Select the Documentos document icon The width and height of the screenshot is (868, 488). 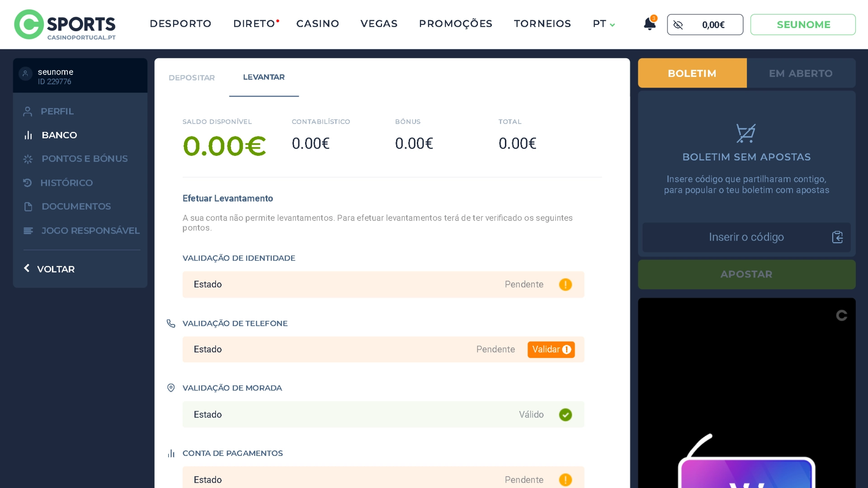27,206
